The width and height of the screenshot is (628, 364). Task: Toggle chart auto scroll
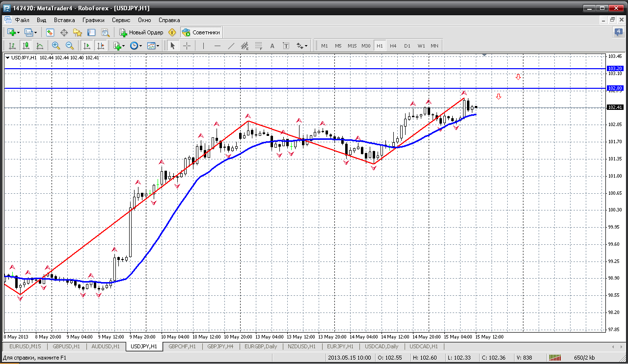[87, 46]
